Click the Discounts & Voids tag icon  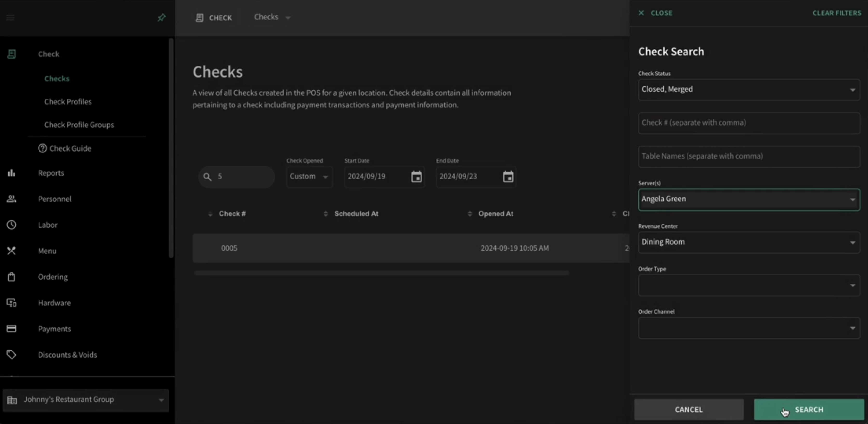[x=12, y=355]
